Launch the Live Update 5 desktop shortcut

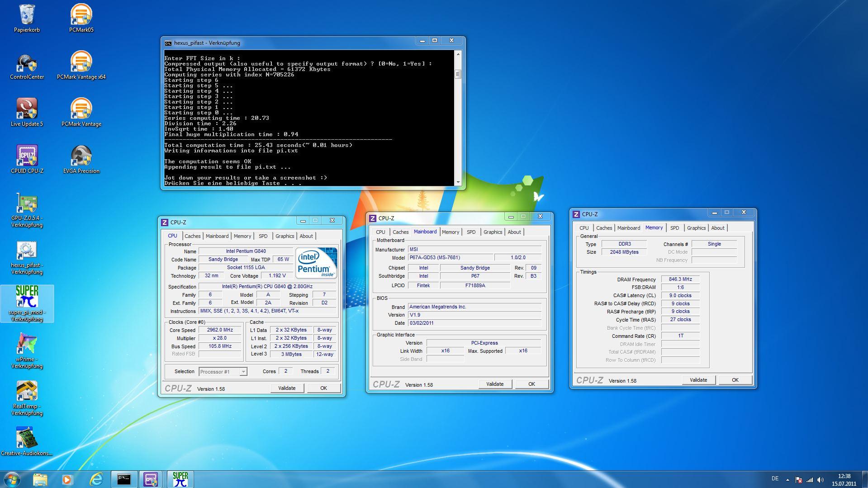[x=27, y=113]
